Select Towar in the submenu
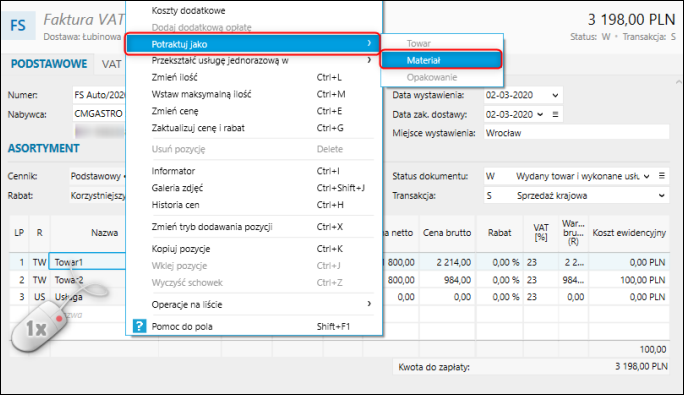This screenshot has width=684, height=395. coord(441,43)
